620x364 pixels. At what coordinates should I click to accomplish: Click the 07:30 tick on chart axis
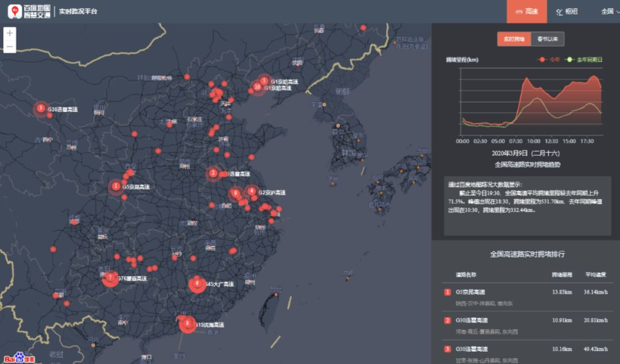coord(516,141)
